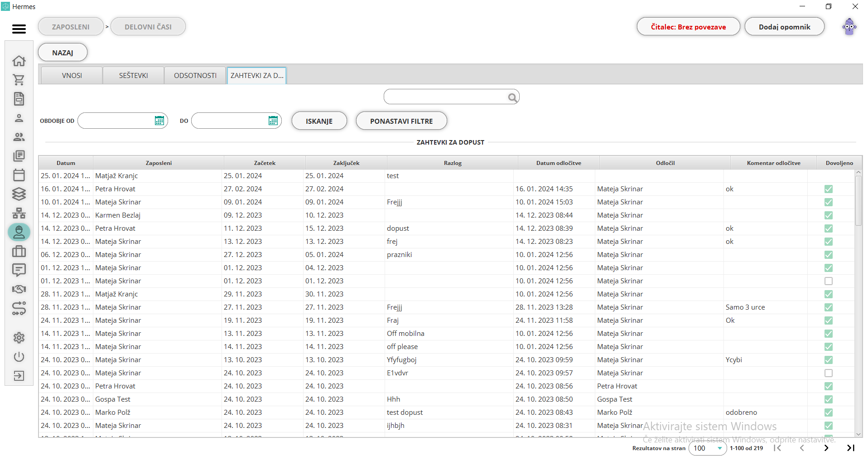Open the single person sidebar icon
868x466 pixels.
(x=19, y=118)
